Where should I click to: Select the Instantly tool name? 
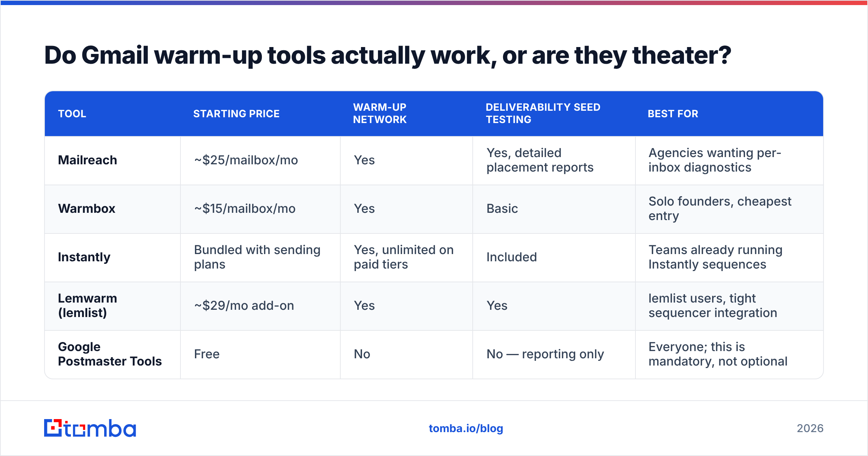point(84,257)
